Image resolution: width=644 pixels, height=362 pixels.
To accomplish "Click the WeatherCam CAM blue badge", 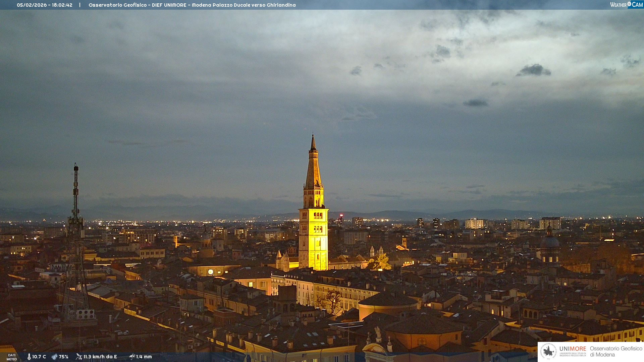I will pyautogui.click(x=637, y=5).
